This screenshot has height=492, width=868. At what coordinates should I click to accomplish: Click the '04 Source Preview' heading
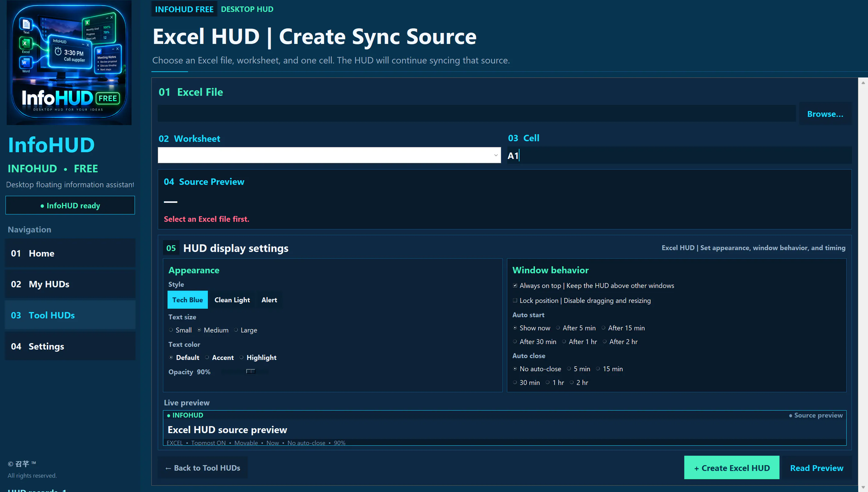204,181
